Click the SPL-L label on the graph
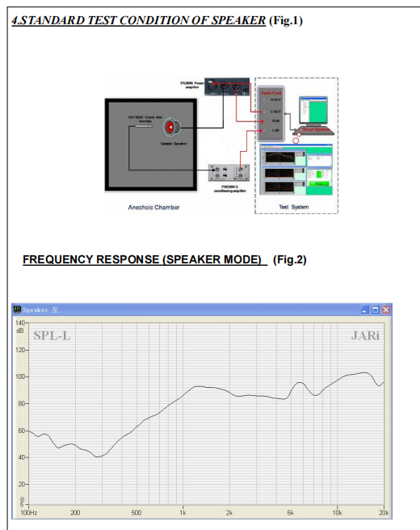This screenshot has width=420, height=530. pyautogui.click(x=52, y=335)
